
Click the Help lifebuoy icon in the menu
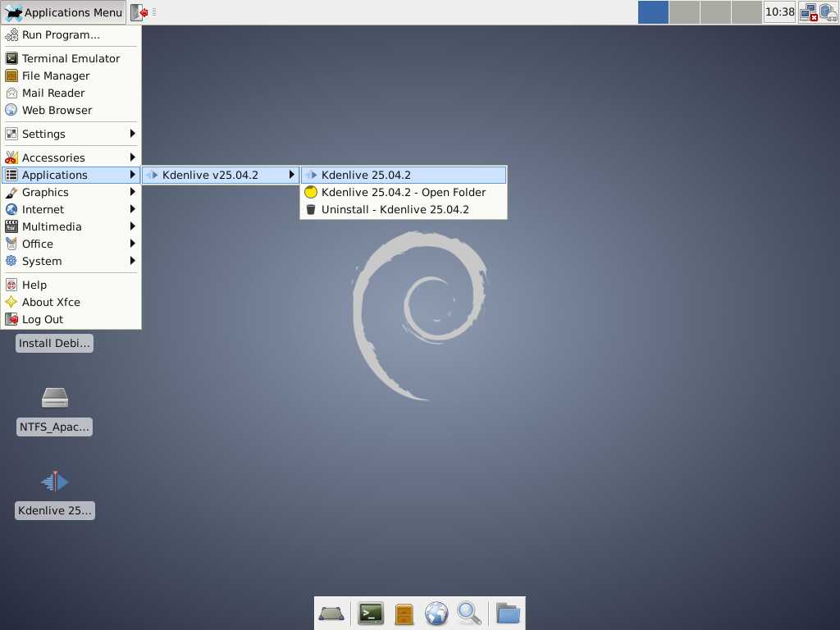(x=11, y=285)
